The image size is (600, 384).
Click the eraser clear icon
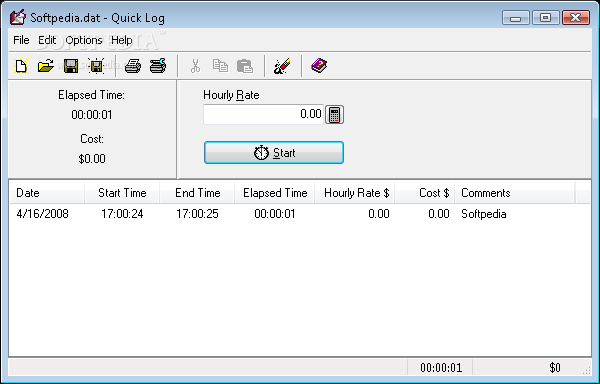pos(282,66)
